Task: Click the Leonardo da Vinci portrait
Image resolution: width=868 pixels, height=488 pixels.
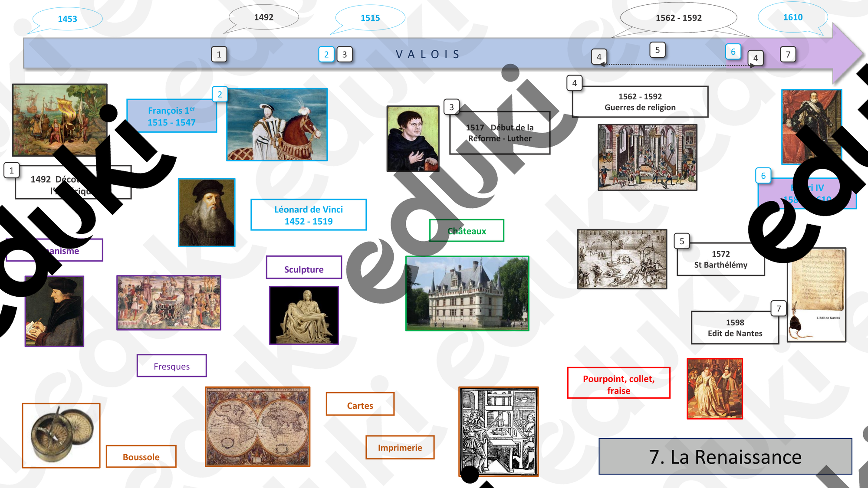Action: pyautogui.click(x=207, y=213)
